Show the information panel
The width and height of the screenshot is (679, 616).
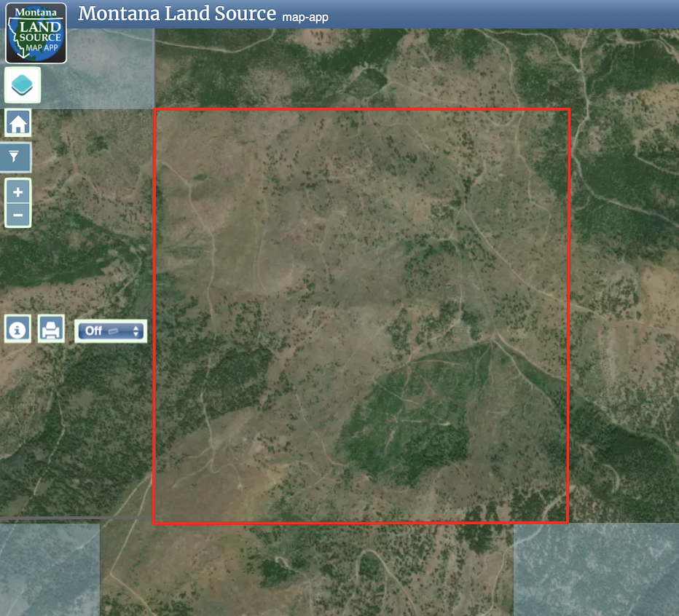pyautogui.click(x=18, y=329)
